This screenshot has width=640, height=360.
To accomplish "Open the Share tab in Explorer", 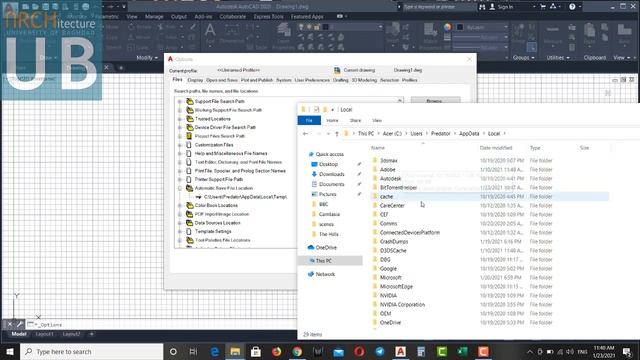I will tap(355, 120).
